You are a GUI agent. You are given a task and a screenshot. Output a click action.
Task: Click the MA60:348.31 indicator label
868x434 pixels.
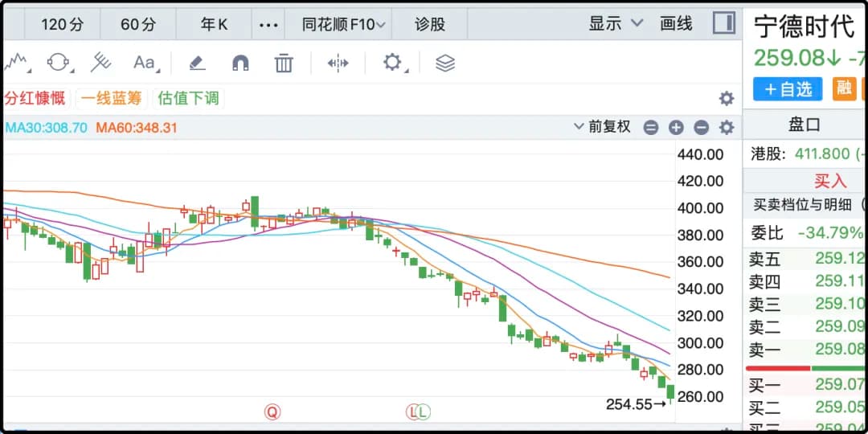pyautogui.click(x=137, y=128)
